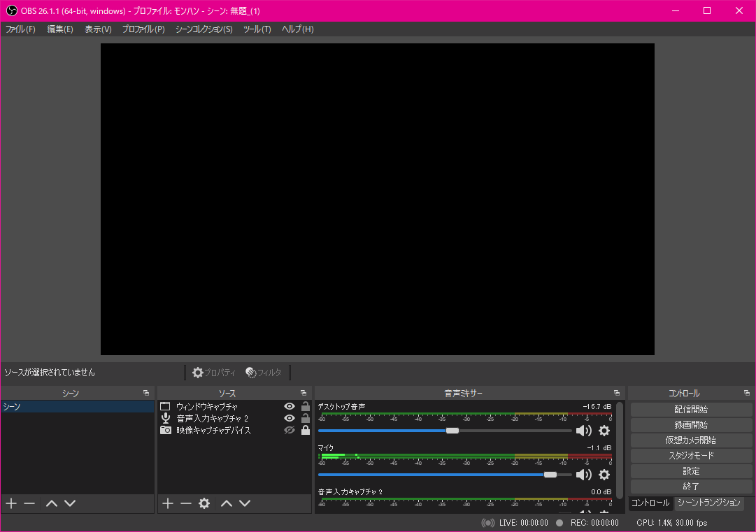The width and height of the screenshot is (756, 532).
Task: Click the REC status dot icon
Action: pyautogui.click(x=559, y=523)
